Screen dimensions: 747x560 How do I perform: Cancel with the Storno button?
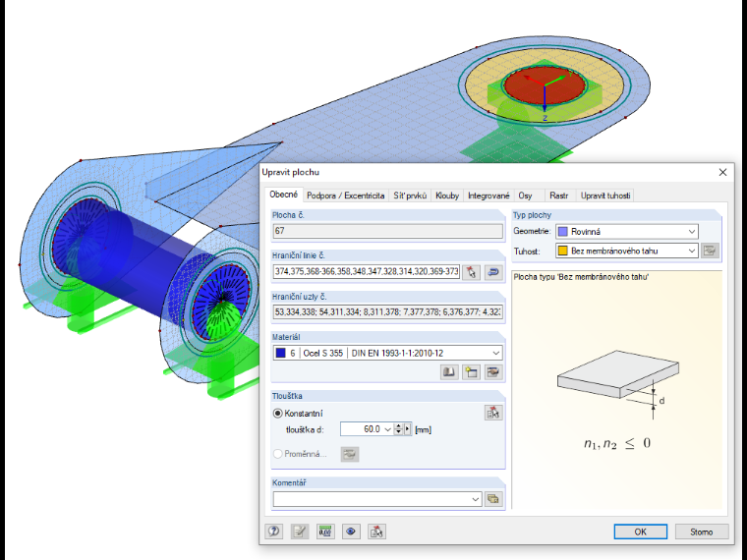click(701, 532)
